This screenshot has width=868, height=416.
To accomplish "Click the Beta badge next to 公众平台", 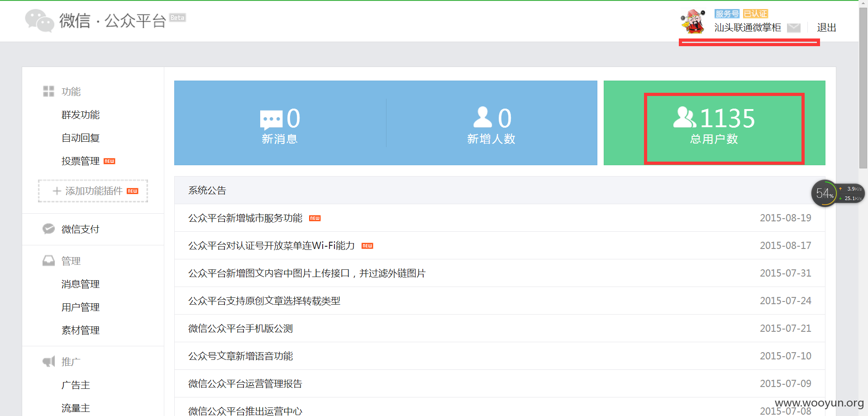I will pyautogui.click(x=177, y=18).
